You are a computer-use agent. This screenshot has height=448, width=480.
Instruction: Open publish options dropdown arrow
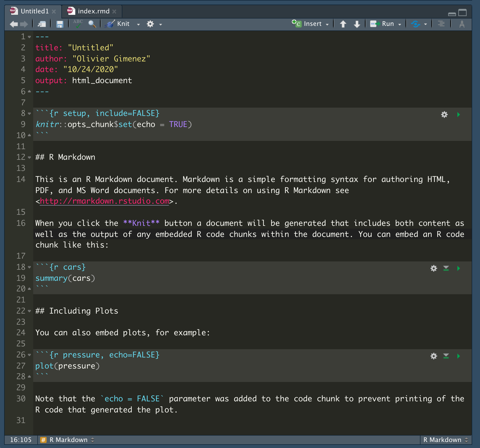[x=426, y=24]
